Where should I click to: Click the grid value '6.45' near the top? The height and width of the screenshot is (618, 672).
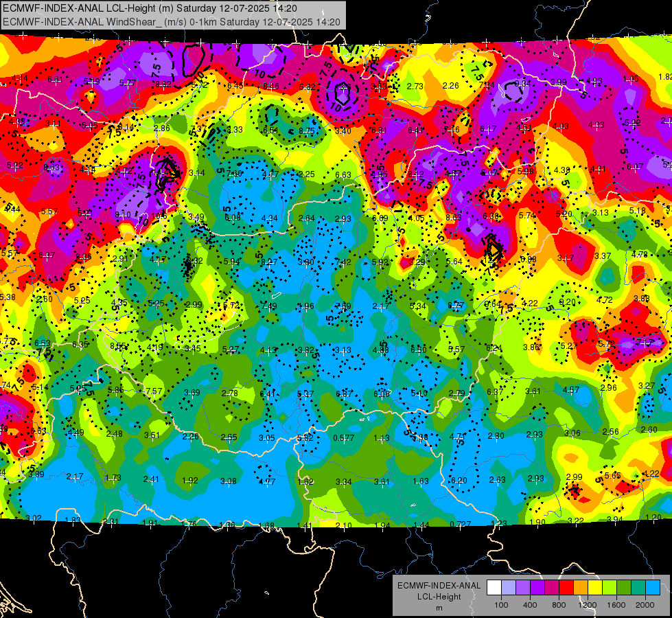click(x=235, y=86)
